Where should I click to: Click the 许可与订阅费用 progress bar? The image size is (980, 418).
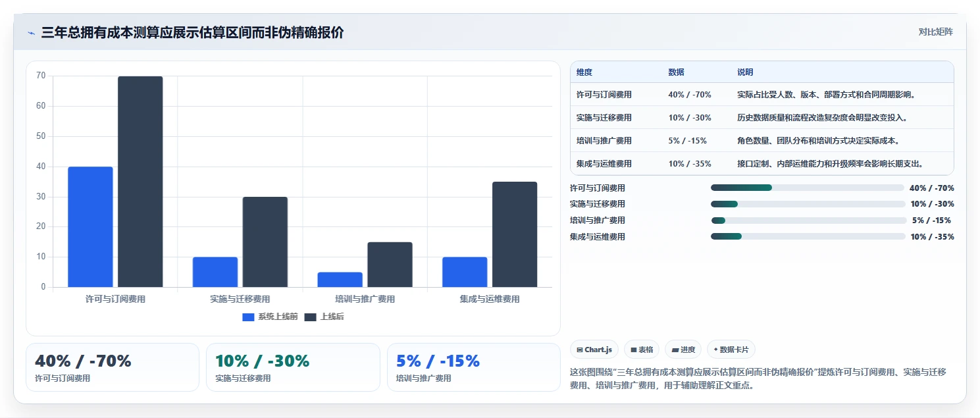coord(808,188)
